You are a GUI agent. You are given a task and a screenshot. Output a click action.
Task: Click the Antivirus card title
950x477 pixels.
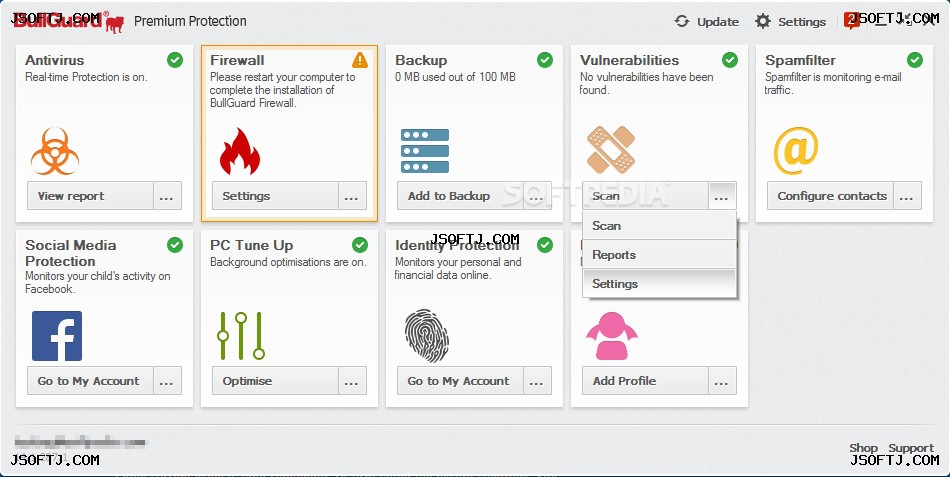55,60
